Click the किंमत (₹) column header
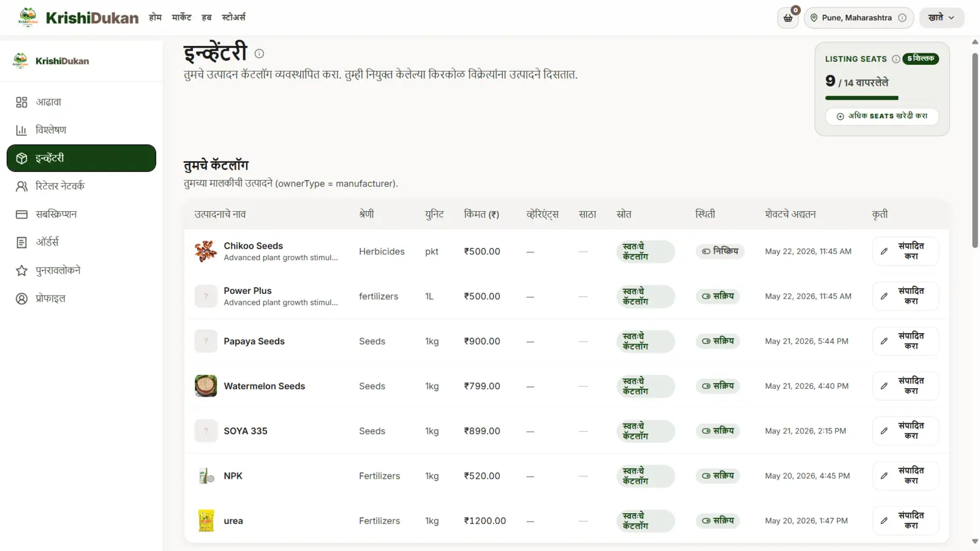This screenshot has height=551, width=980. [x=481, y=214]
